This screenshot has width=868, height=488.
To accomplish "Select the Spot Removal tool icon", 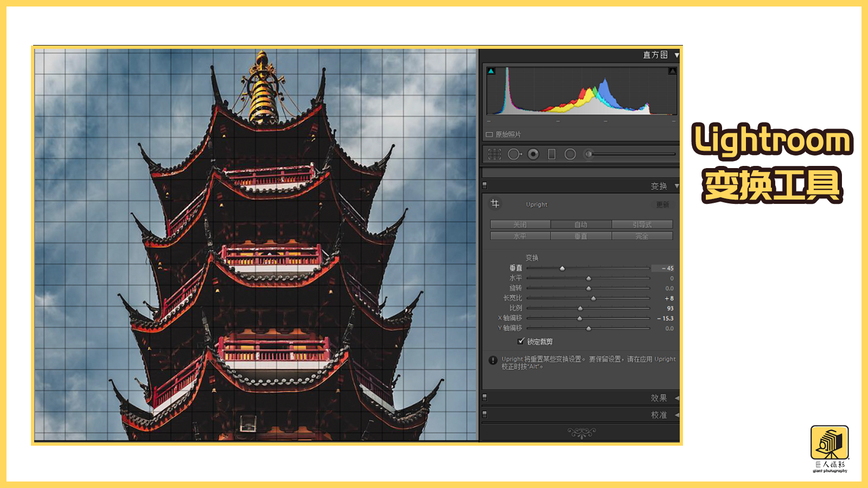I will click(x=514, y=155).
